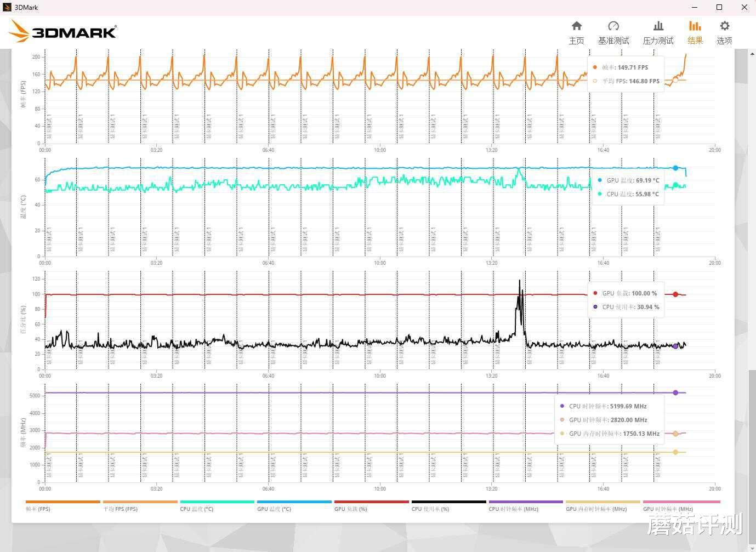The width and height of the screenshot is (756, 552).
Task: Click the CPU 时钟频率 purple legend swatch
Action: click(526, 502)
